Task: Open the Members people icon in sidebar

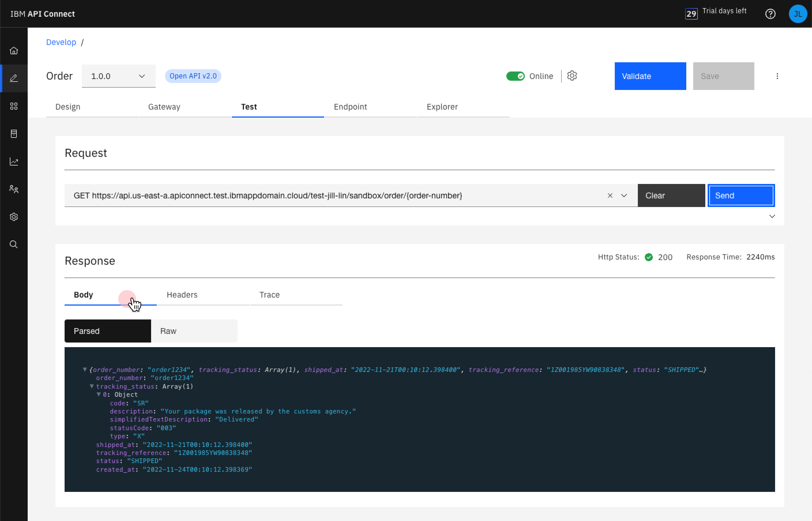Action: click(x=14, y=189)
